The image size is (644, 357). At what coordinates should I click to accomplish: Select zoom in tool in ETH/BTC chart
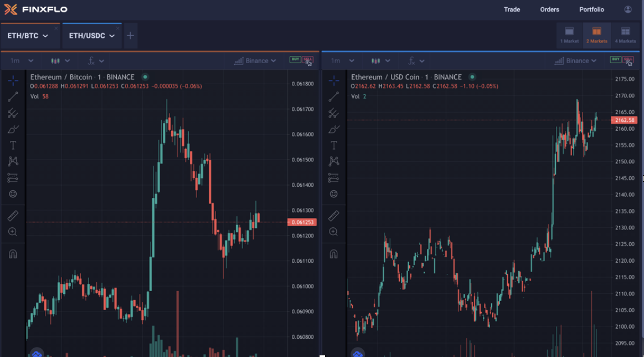click(13, 232)
